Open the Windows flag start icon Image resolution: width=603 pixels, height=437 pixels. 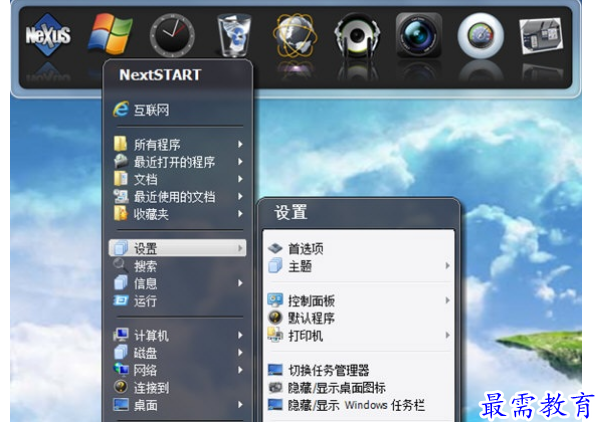tap(110, 35)
